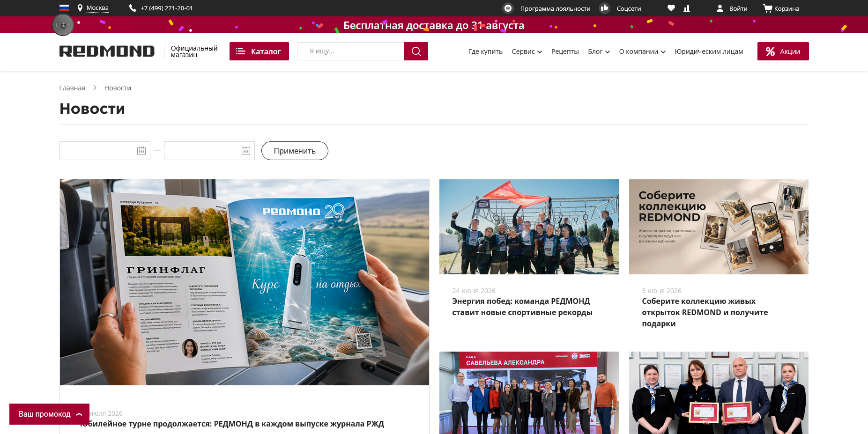Expand the О компании dropdown
This screenshot has height=434, width=868.
click(642, 51)
